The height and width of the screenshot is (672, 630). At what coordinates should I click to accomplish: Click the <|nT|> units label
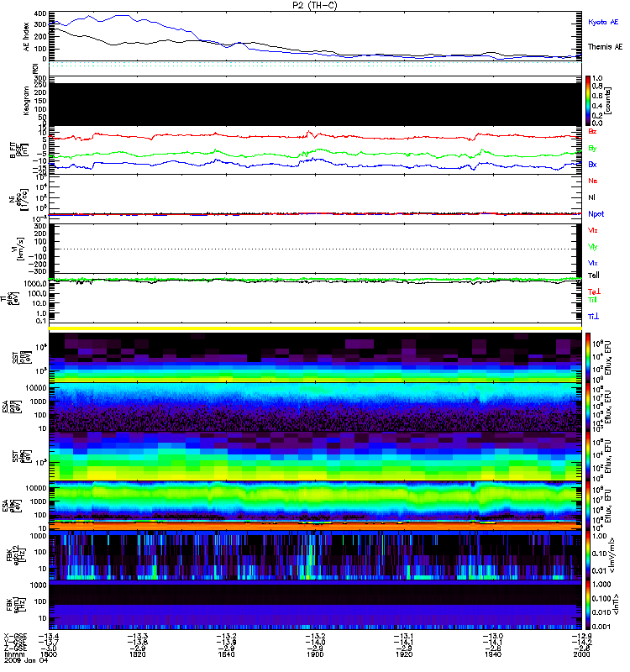[x=615, y=605]
